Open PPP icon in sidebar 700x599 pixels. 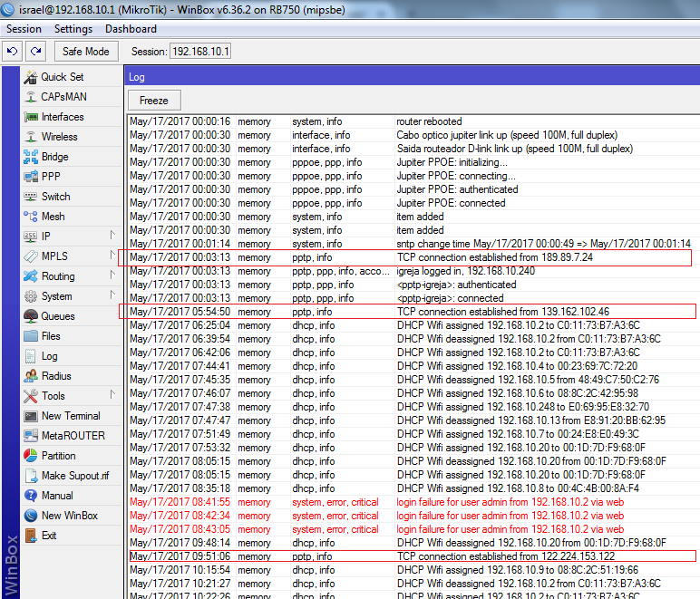(31, 177)
